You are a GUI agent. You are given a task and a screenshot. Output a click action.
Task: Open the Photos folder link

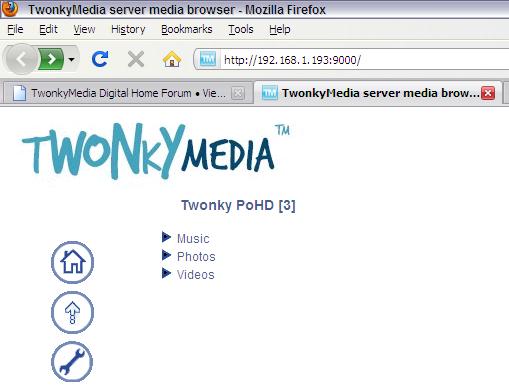click(196, 257)
